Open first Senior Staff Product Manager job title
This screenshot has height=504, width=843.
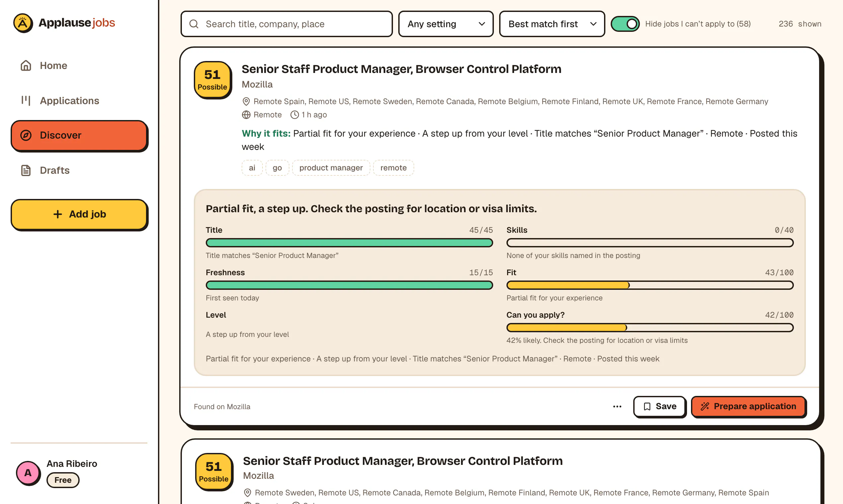[x=402, y=69]
